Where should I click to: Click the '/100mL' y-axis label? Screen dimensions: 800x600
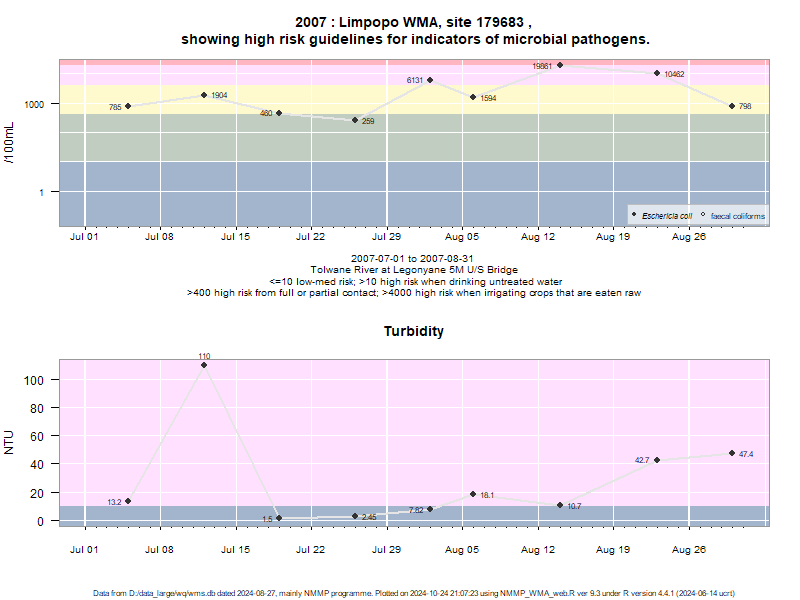[9, 143]
